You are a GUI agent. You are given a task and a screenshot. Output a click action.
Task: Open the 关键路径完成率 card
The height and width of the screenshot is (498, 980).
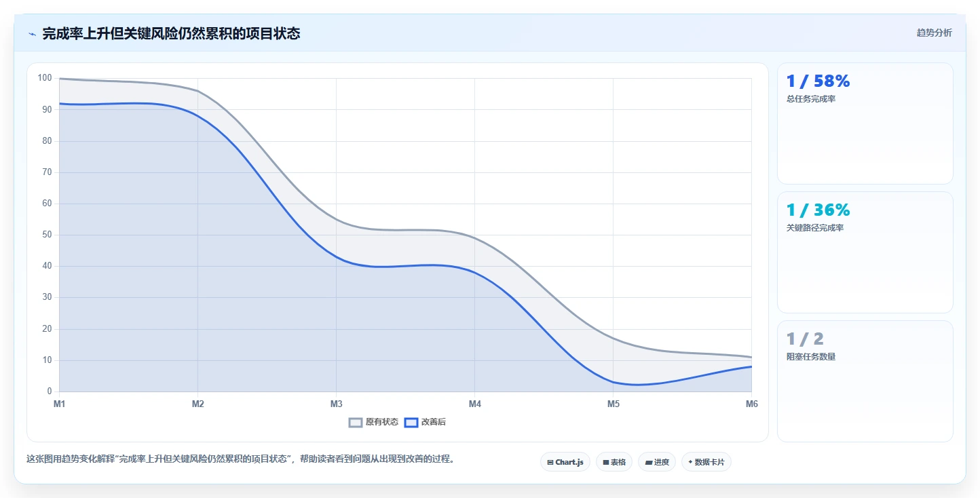click(865, 252)
